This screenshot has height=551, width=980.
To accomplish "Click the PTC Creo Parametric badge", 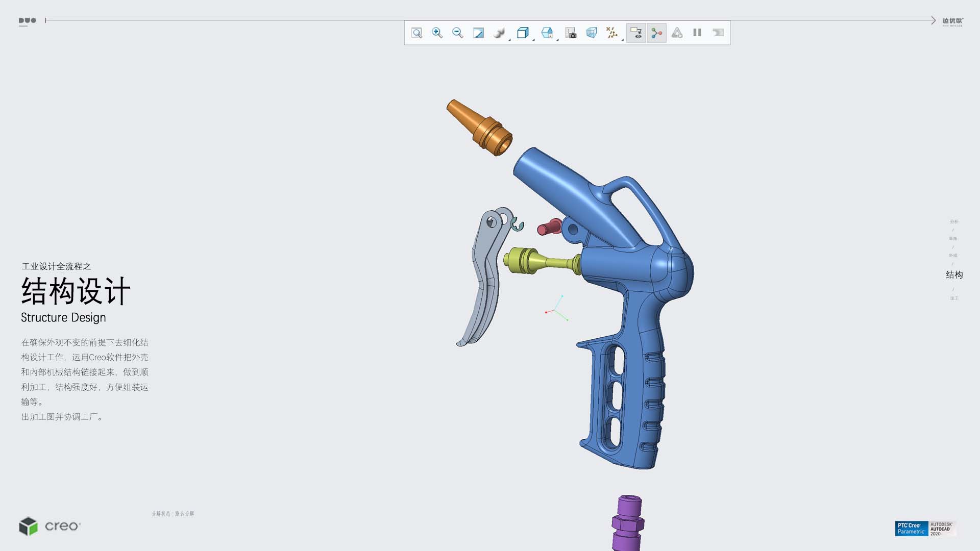I will click(911, 529).
